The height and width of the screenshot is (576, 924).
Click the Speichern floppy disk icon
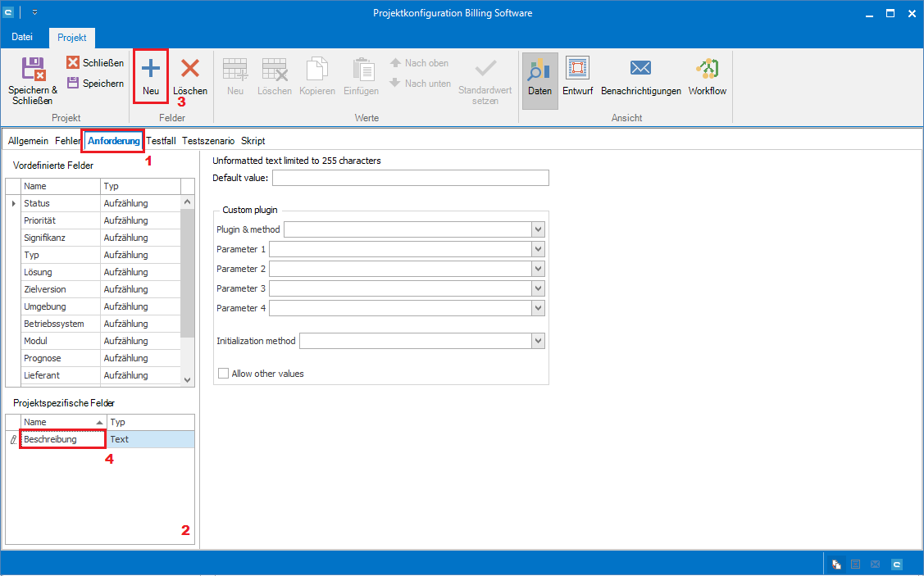click(x=73, y=83)
